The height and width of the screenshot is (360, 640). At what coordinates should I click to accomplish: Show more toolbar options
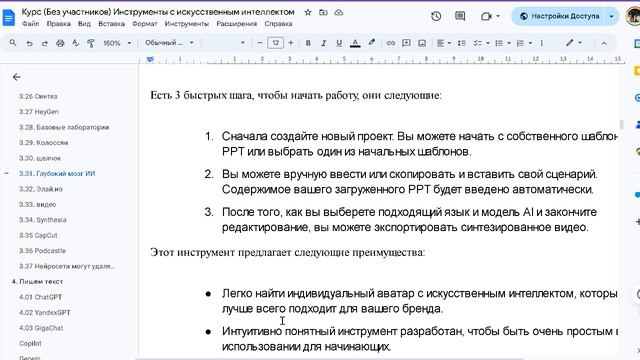[542, 43]
